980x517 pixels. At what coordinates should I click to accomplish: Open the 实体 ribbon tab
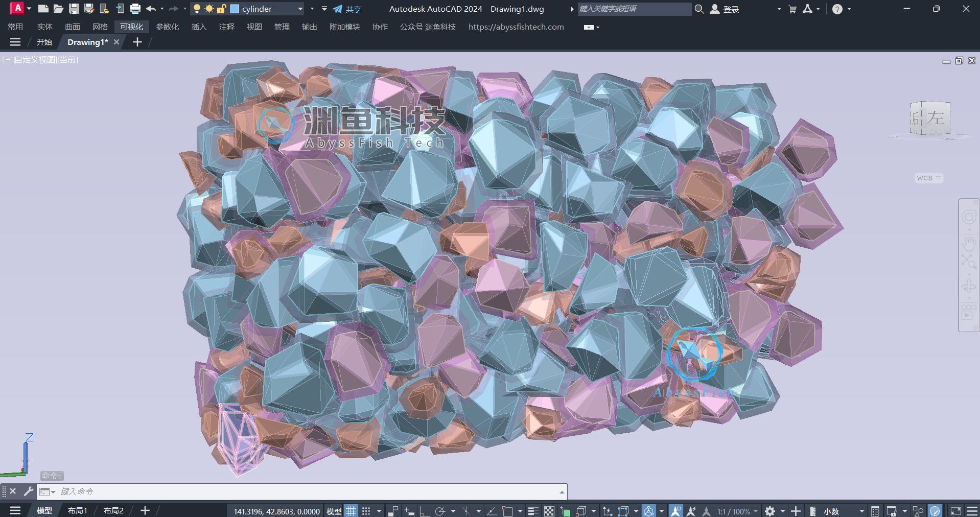pos(44,27)
